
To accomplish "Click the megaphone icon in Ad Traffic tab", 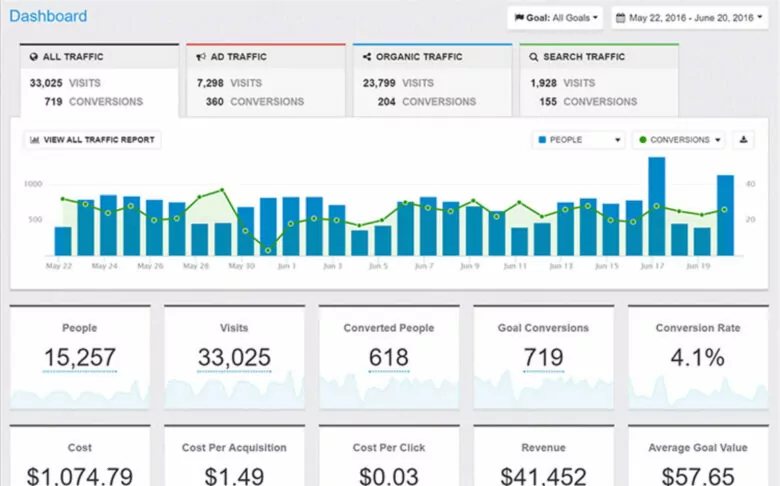I will point(202,58).
